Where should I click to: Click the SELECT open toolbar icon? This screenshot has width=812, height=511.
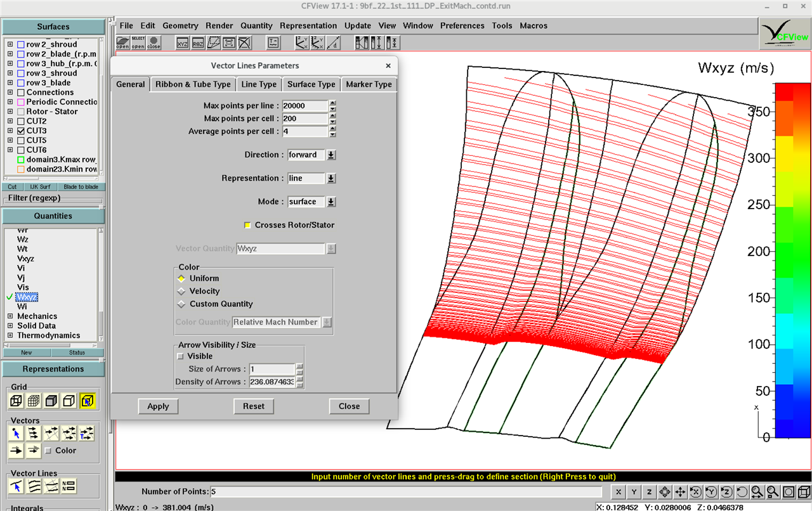pyautogui.click(x=138, y=42)
